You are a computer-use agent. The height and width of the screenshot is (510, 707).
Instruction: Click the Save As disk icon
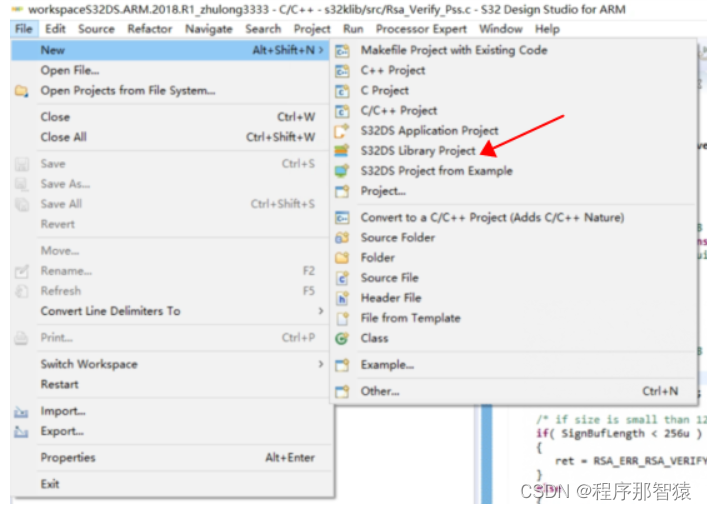pyautogui.click(x=21, y=184)
